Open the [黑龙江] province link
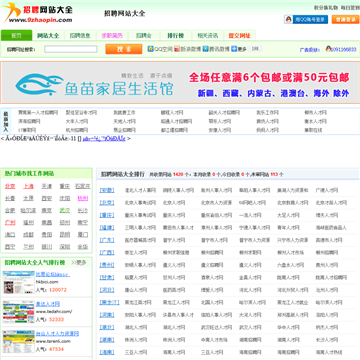Viewport: 360px width, 360px height. pos(109,303)
